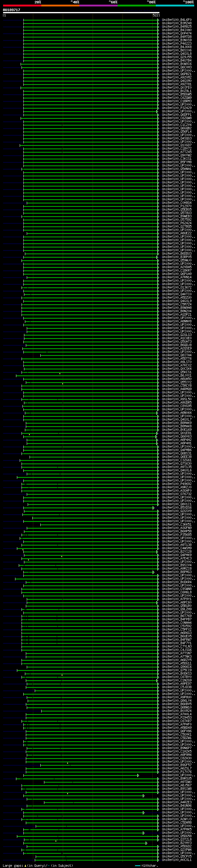Click the query end position 522

[x=155, y=15]
